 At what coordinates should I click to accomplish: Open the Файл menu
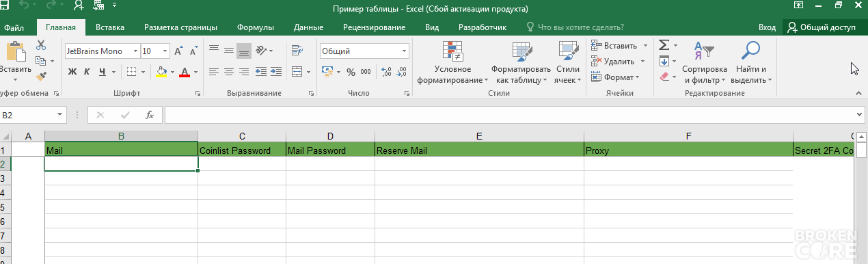click(14, 28)
